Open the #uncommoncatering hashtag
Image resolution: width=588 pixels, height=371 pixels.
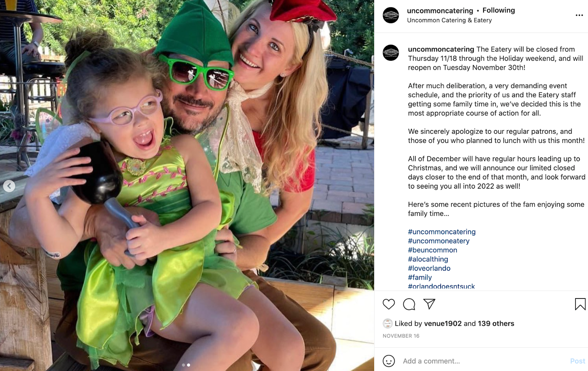coord(442,232)
